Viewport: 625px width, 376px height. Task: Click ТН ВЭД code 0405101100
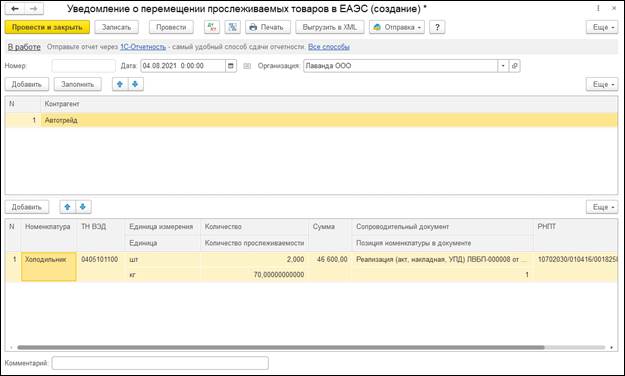pos(100,260)
